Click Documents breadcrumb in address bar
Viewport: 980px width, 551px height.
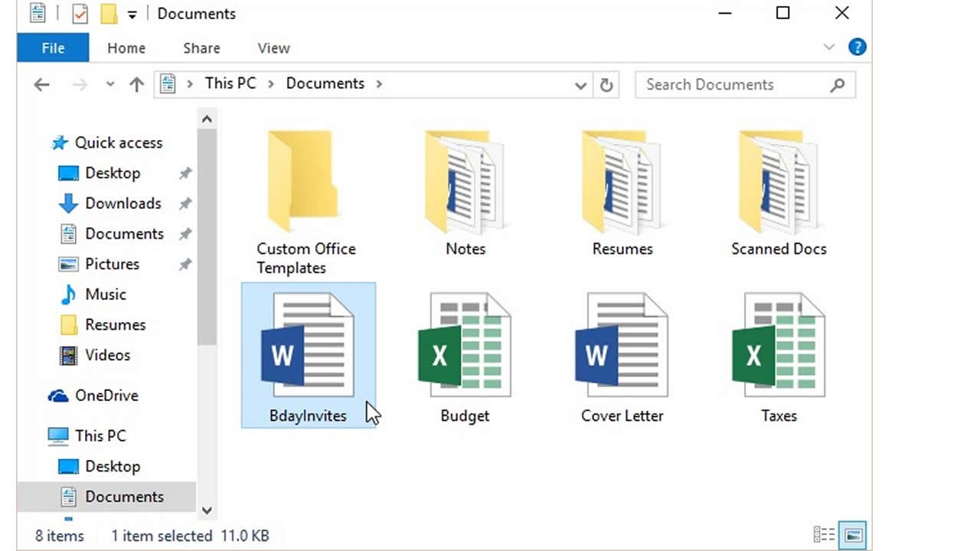point(325,83)
